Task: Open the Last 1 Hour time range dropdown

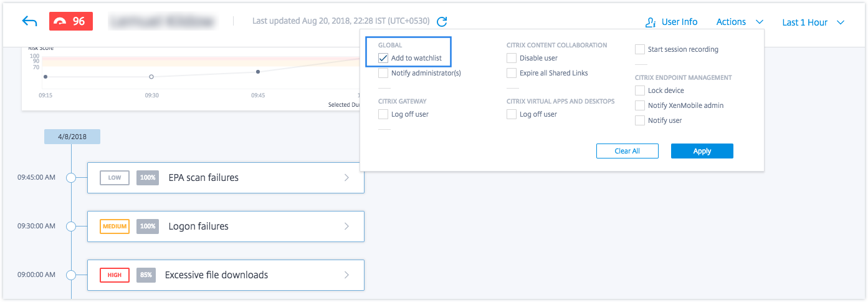Action: point(813,22)
